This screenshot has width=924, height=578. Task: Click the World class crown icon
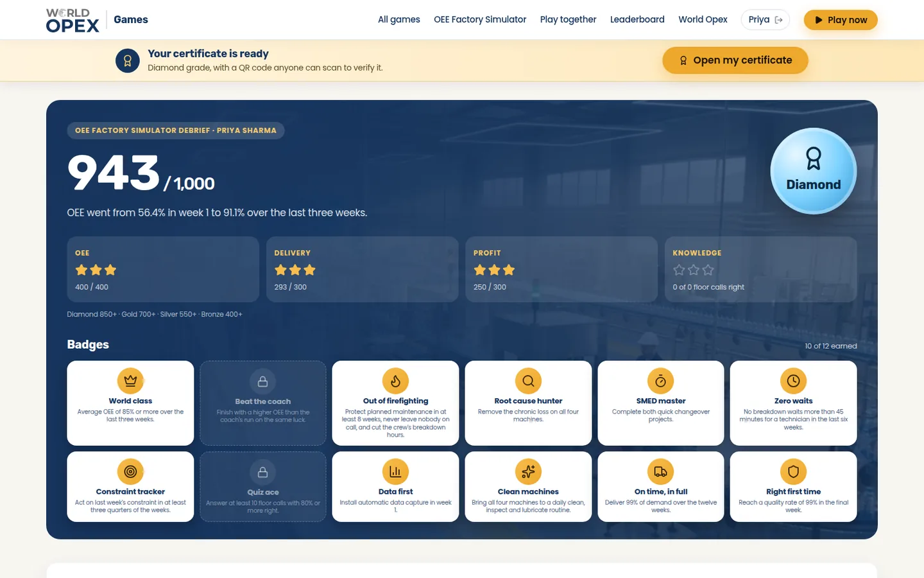[x=130, y=381]
